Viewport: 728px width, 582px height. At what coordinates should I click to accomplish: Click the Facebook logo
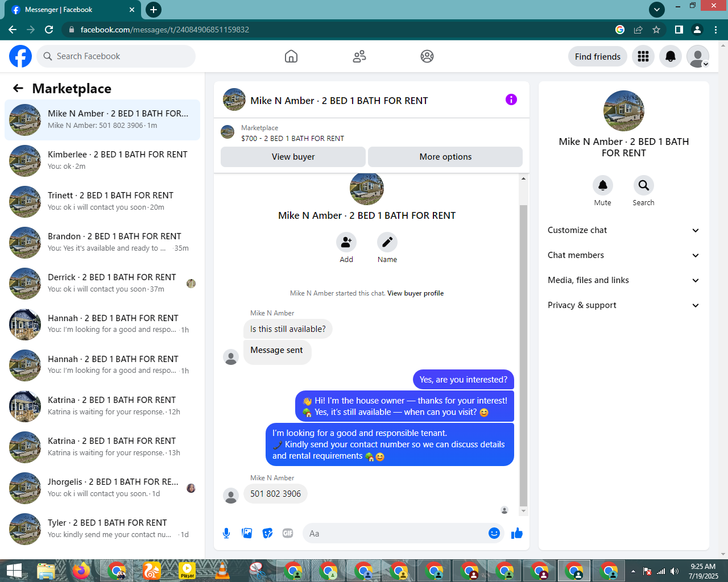pyautogui.click(x=20, y=56)
